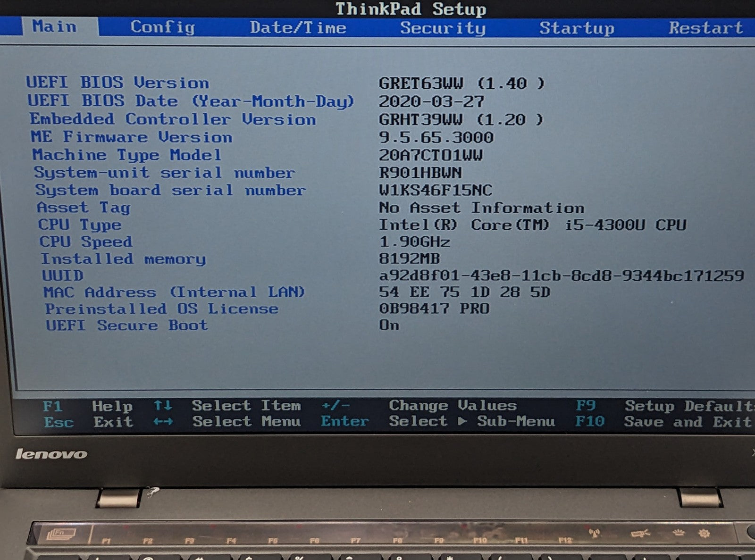Click the ThinkPad Setup title
Viewport: 755px width, 560px height.
tap(411, 8)
